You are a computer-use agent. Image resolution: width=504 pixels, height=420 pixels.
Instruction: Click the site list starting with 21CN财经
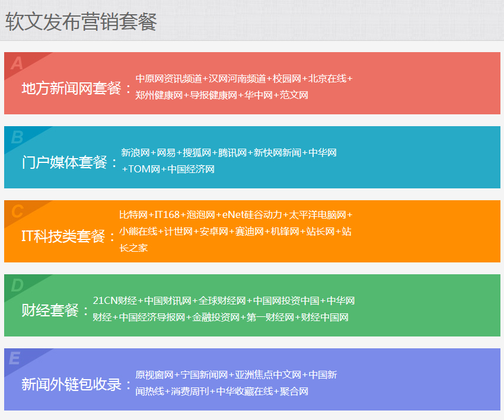click(224, 309)
